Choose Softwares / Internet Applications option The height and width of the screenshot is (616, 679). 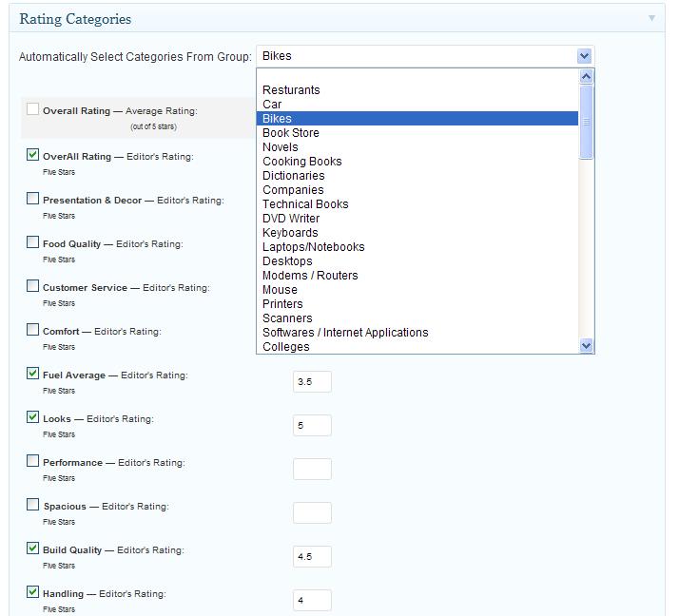[417, 333]
